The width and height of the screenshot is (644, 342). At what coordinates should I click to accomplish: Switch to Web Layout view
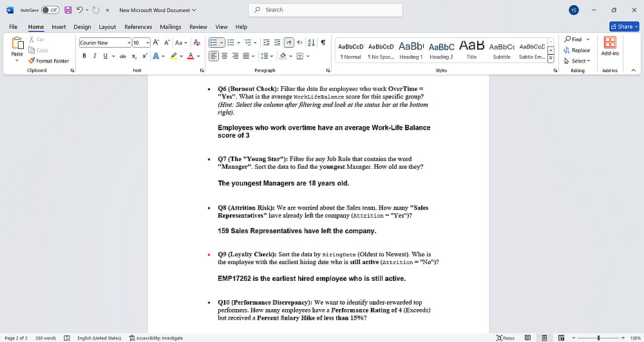(561, 338)
